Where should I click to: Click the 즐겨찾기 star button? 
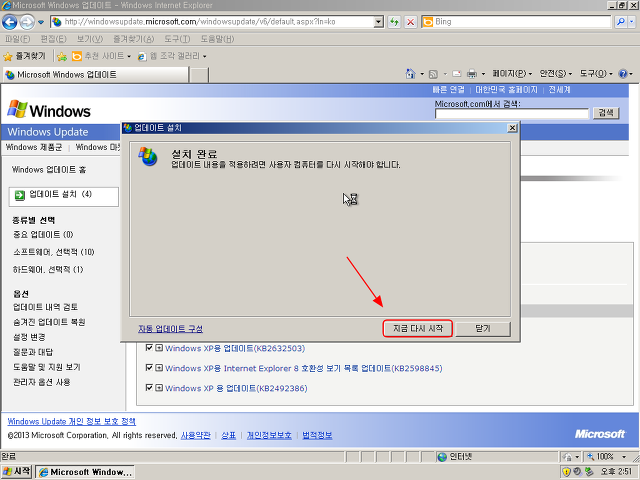click(24, 56)
